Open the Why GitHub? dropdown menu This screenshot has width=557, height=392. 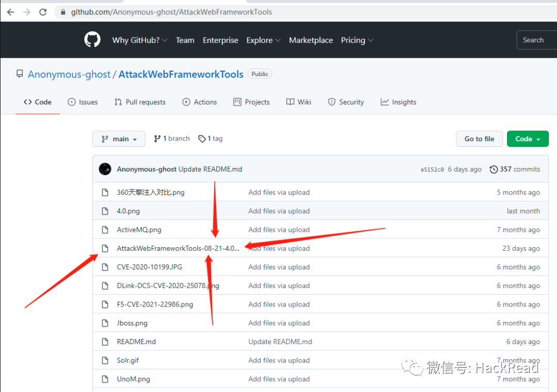(x=140, y=40)
